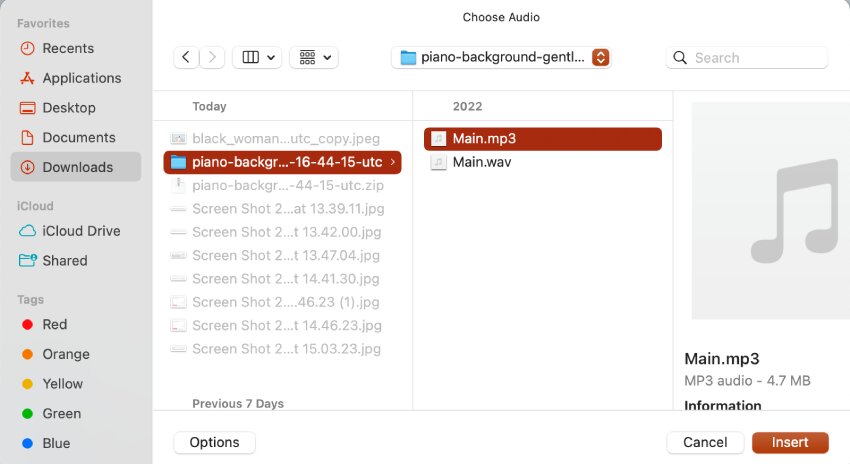850x464 pixels.
Task: Click the back navigation arrow
Action: click(x=186, y=58)
